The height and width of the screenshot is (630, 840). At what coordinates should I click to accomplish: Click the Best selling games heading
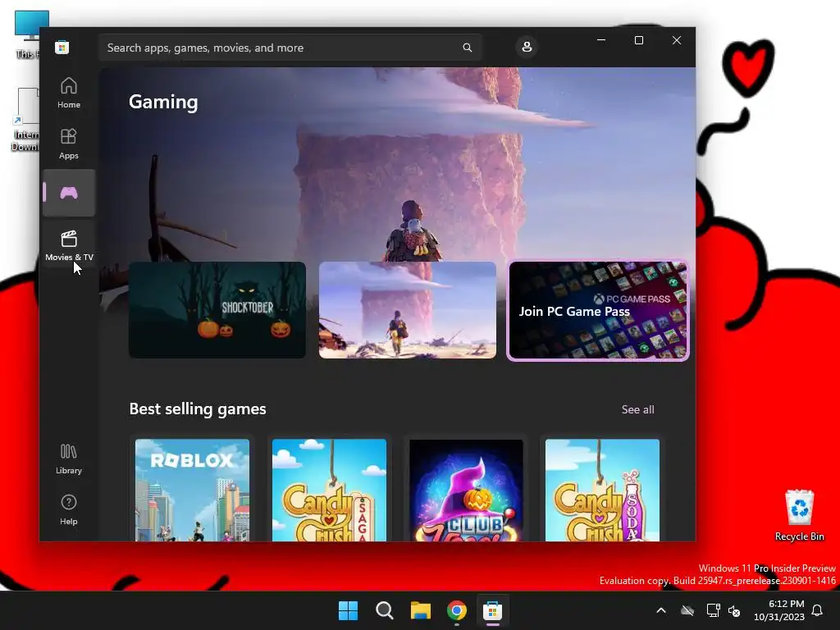[x=198, y=409]
